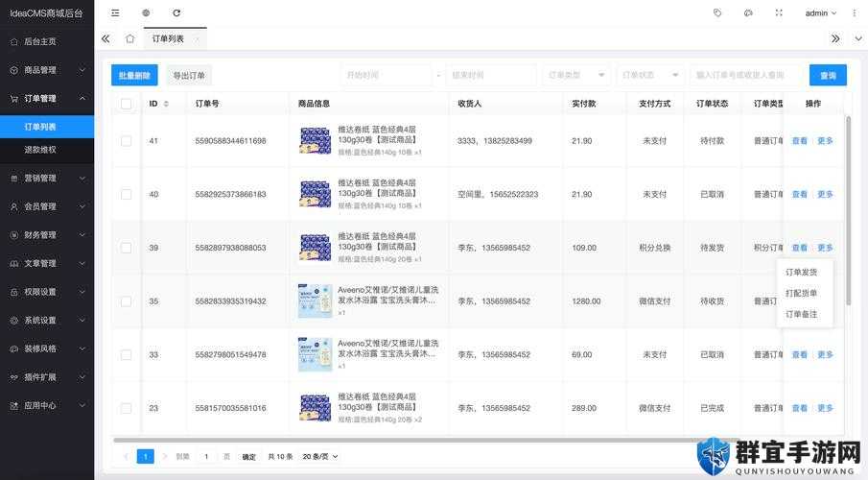The height and width of the screenshot is (480, 868).
Task: Click 查看 for order ID 41
Action: tap(799, 141)
